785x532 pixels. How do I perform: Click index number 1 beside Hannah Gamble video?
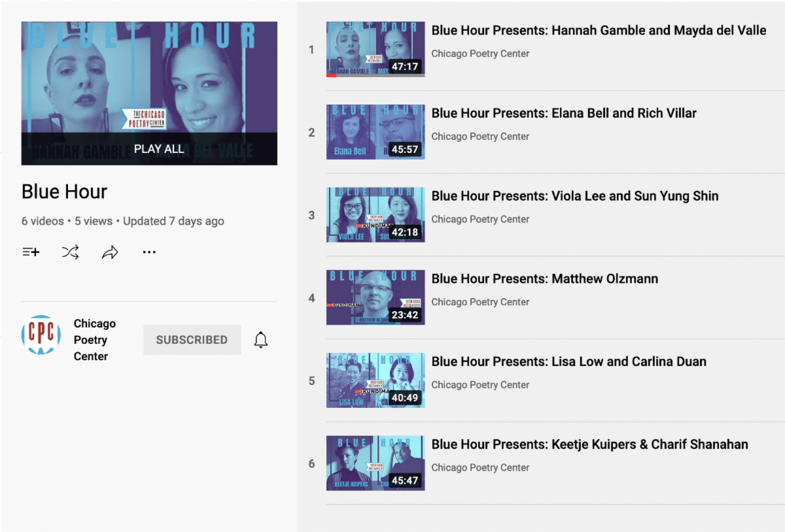[311, 50]
